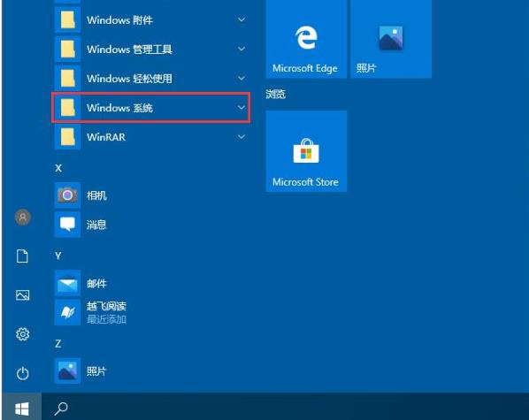Viewport: 529px width, 420px height.
Task: Open Photos (照片) in the app list
Action: pyautogui.click(x=151, y=371)
